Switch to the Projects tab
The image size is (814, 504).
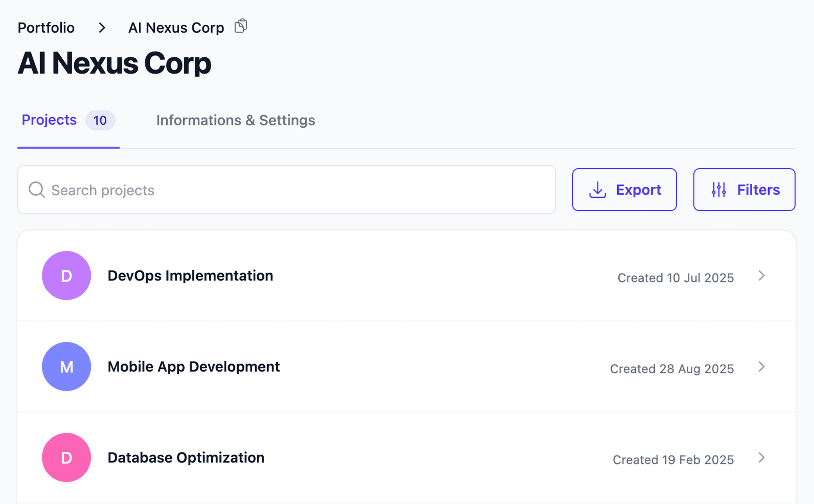(x=49, y=120)
